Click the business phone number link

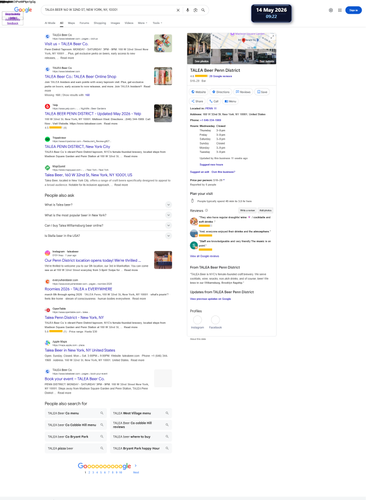point(210,120)
